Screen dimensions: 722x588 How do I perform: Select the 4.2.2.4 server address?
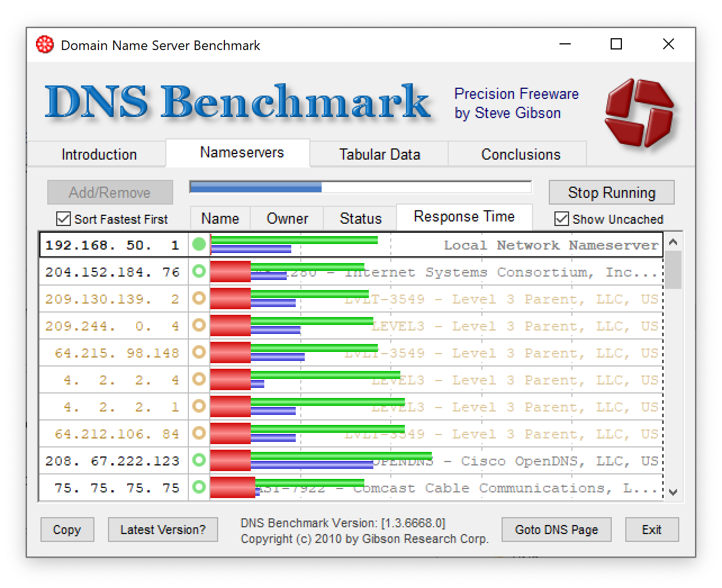(121, 380)
